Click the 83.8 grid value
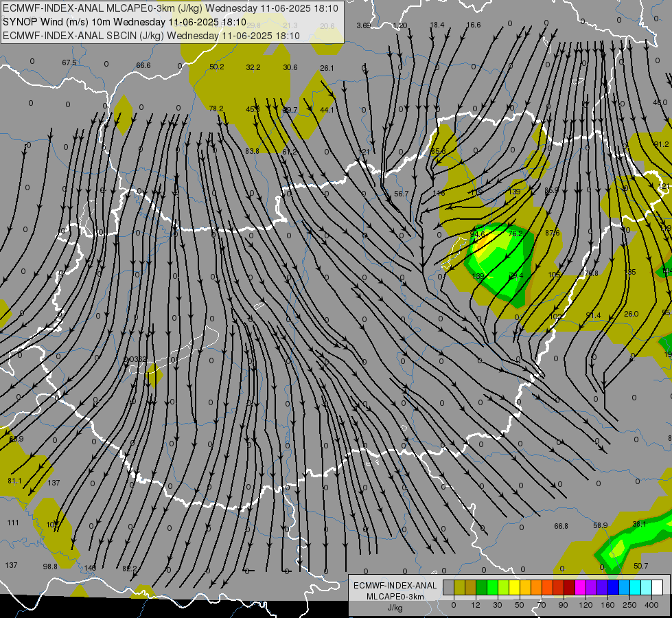This screenshot has height=618, width=672. (x=252, y=151)
